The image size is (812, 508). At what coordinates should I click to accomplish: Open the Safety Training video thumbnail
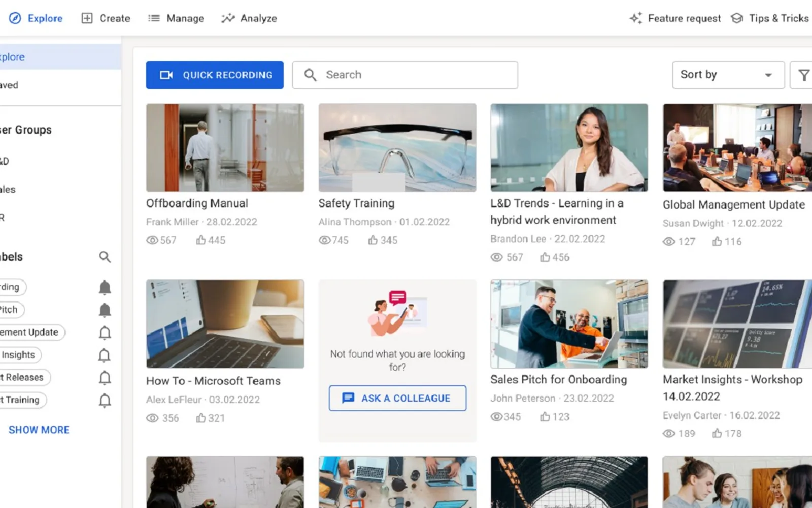[x=397, y=148]
